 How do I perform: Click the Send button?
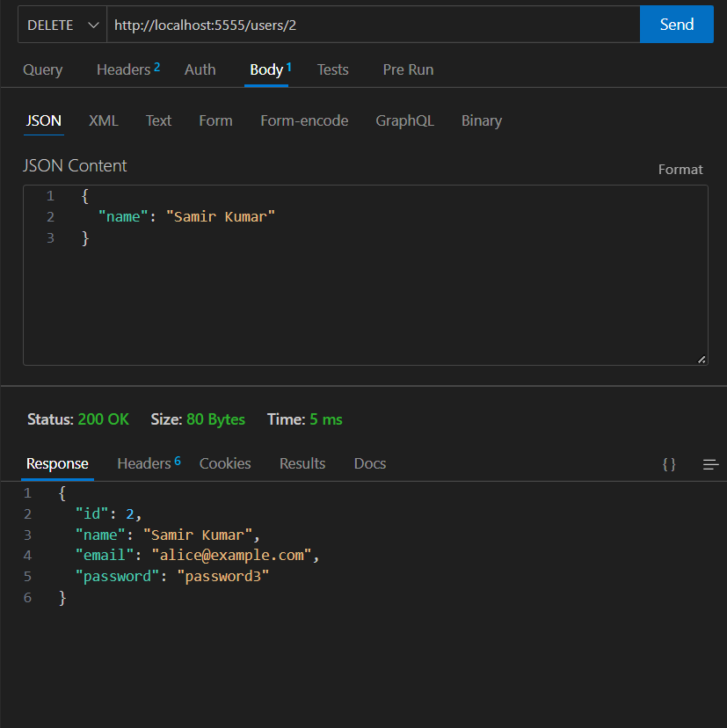676,24
